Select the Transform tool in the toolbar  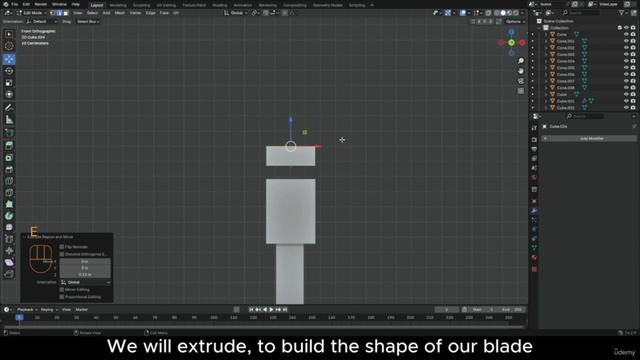point(9,95)
